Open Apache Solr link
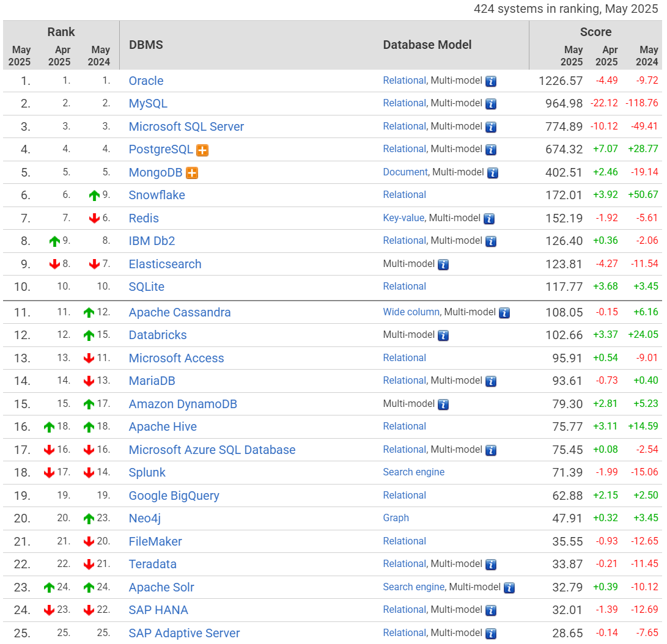Viewport: 667px width, 644px height. coord(161,587)
